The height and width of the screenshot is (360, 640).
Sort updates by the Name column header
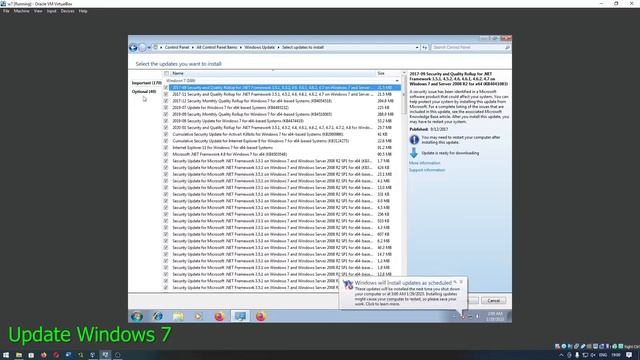273,73
